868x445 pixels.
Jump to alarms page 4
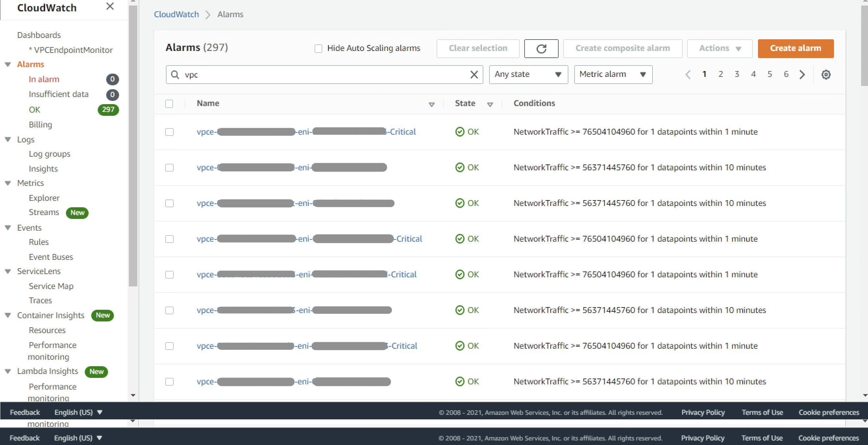(753, 74)
